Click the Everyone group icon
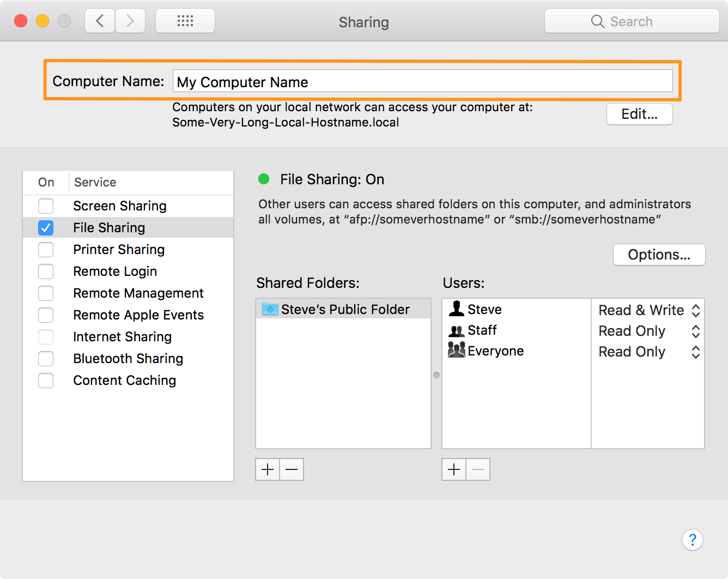Viewport: 728px width, 579px height. tap(456, 350)
